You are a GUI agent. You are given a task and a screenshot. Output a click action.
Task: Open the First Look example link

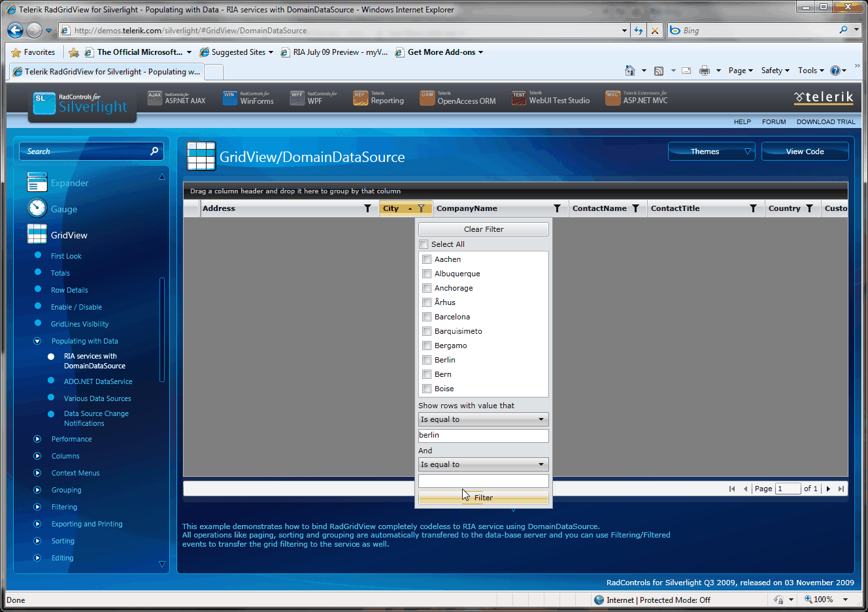66,256
